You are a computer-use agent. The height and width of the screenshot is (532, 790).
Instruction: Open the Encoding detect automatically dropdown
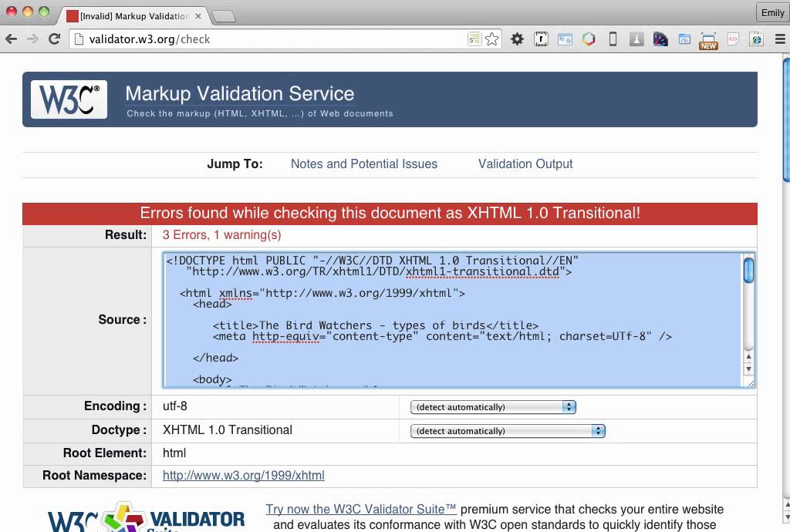(493, 407)
